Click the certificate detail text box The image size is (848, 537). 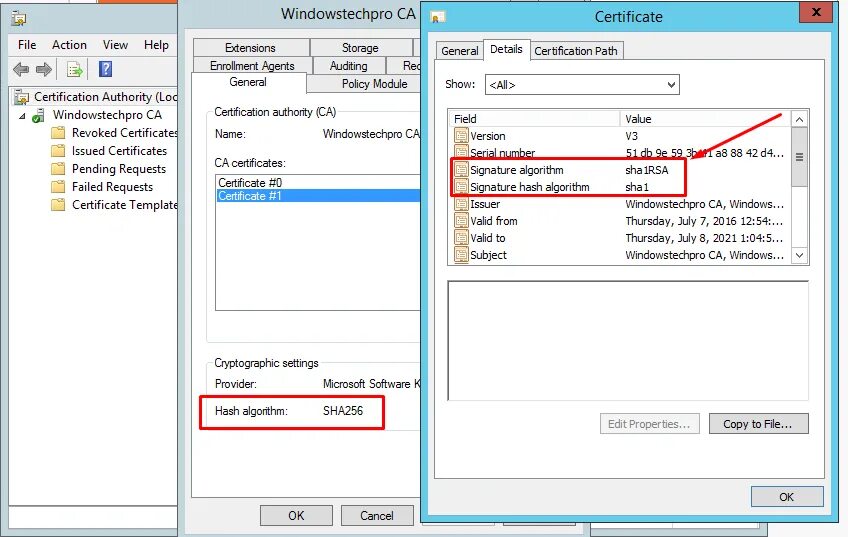click(628, 341)
